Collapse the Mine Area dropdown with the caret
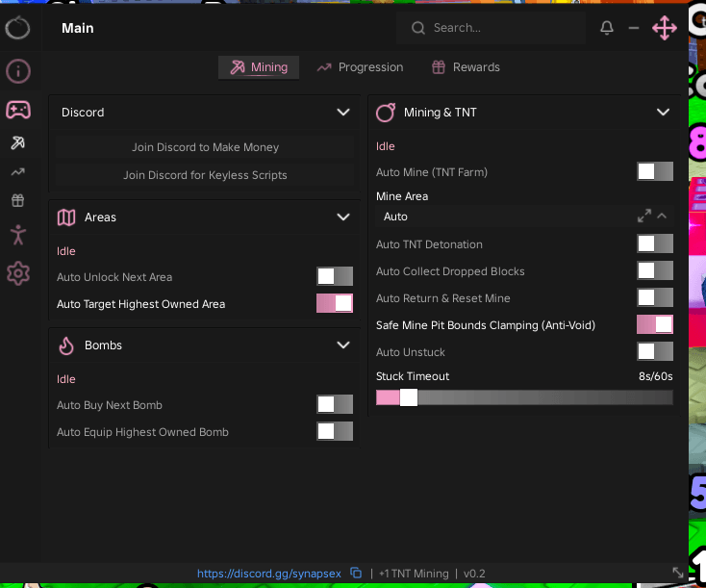 [662, 216]
